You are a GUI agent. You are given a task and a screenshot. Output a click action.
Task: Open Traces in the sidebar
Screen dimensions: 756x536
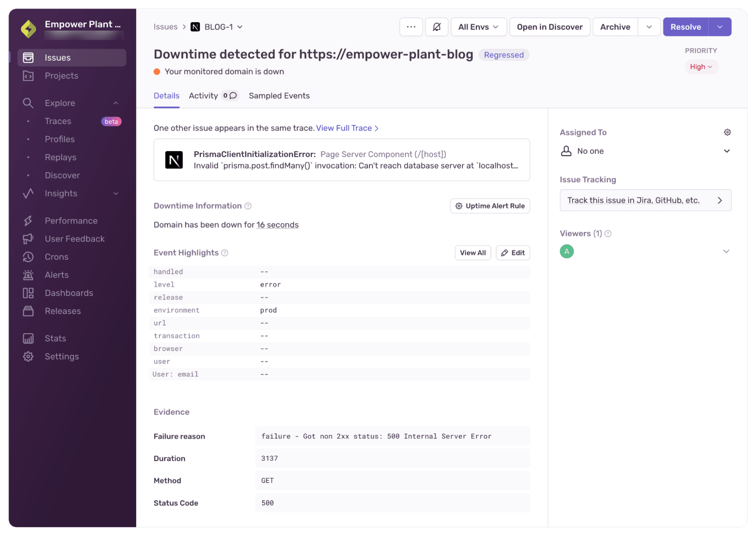(58, 121)
